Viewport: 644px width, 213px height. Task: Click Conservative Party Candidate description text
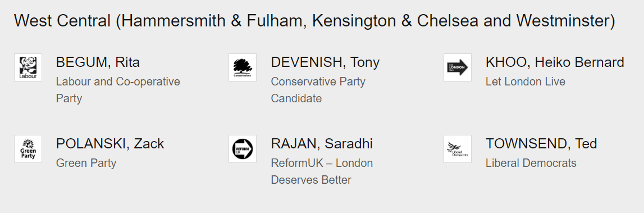point(318,90)
